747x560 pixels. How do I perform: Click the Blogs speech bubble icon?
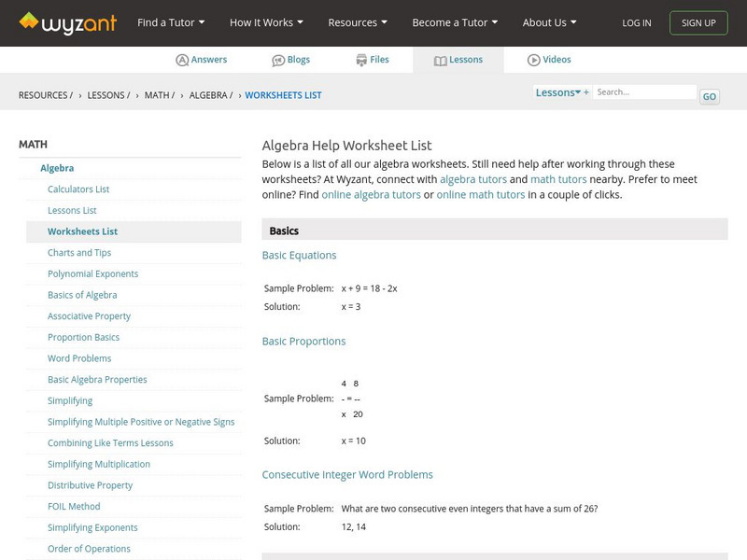click(x=278, y=60)
